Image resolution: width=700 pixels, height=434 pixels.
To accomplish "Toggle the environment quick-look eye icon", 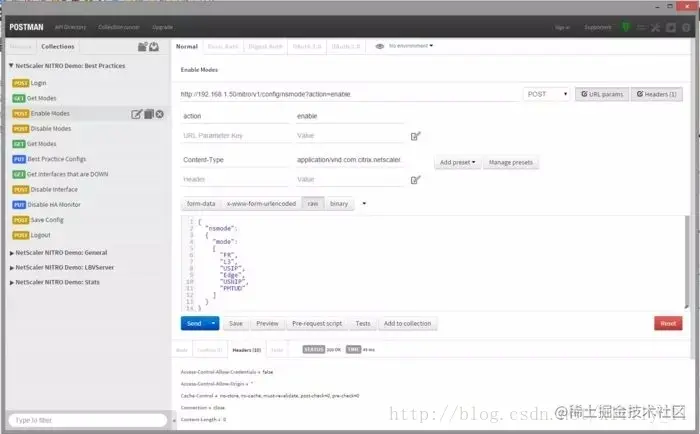I will (379, 46).
